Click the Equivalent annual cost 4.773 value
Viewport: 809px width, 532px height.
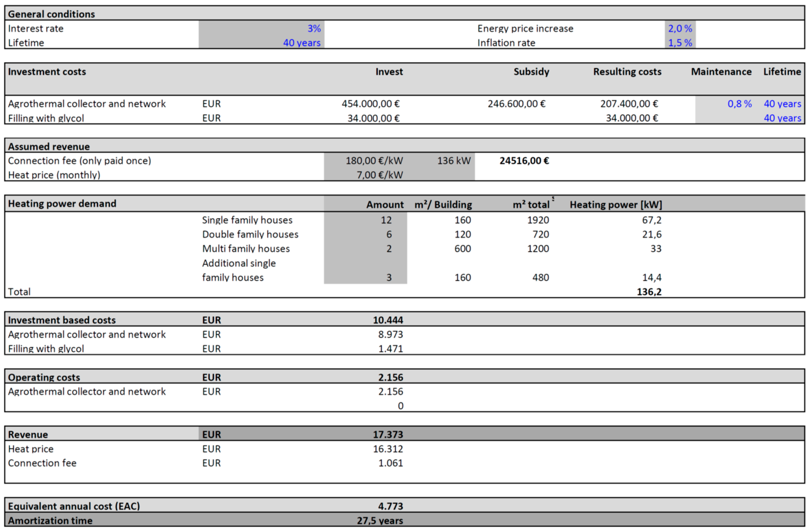tap(390, 506)
